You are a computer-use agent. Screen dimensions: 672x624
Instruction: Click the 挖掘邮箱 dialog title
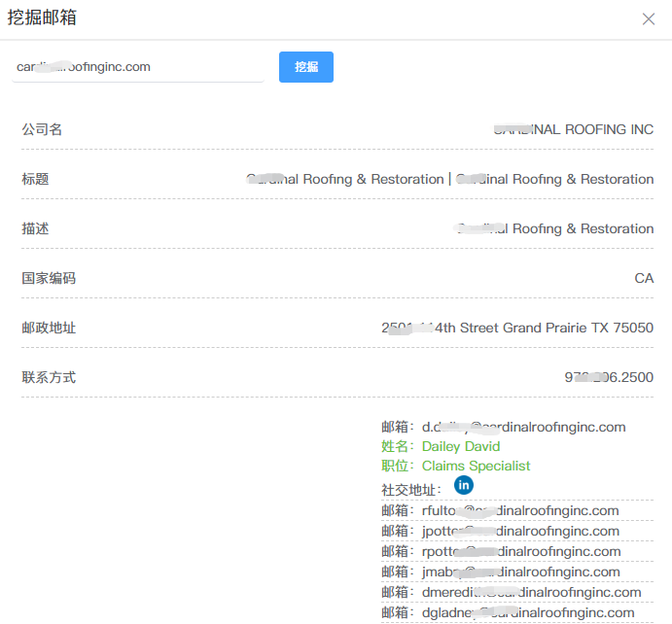[42, 17]
